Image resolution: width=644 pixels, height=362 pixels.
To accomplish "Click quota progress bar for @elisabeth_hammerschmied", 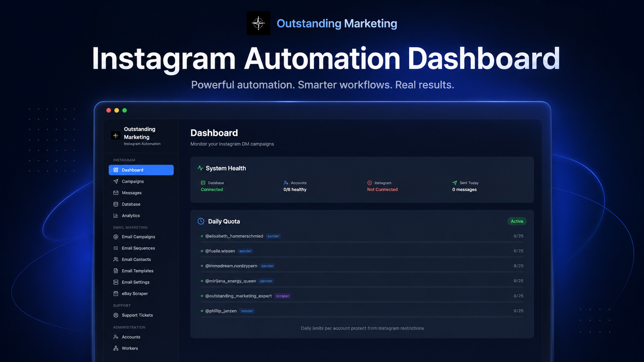I will [x=362, y=242].
